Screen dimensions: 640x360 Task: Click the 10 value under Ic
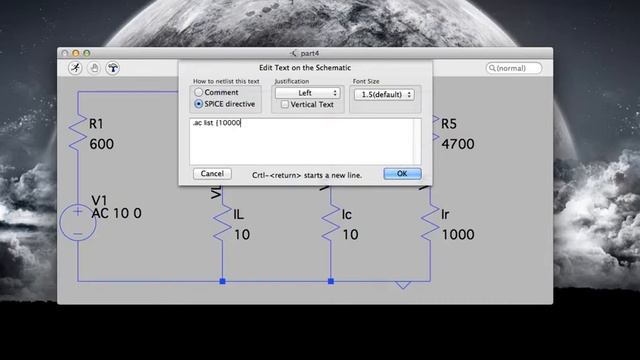[350, 235]
